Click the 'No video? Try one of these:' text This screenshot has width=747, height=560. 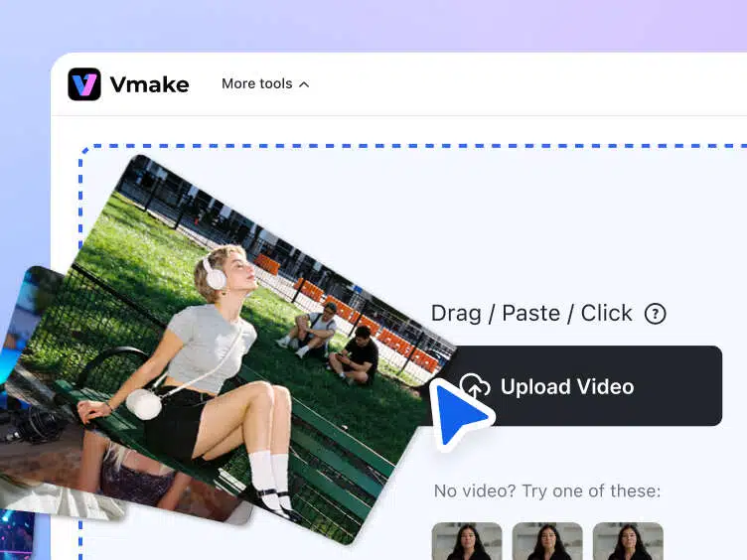tap(547, 490)
